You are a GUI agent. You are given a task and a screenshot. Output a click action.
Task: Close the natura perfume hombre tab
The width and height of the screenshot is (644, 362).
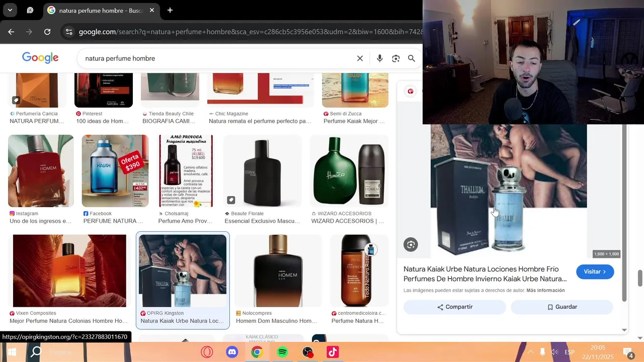tap(151, 10)
